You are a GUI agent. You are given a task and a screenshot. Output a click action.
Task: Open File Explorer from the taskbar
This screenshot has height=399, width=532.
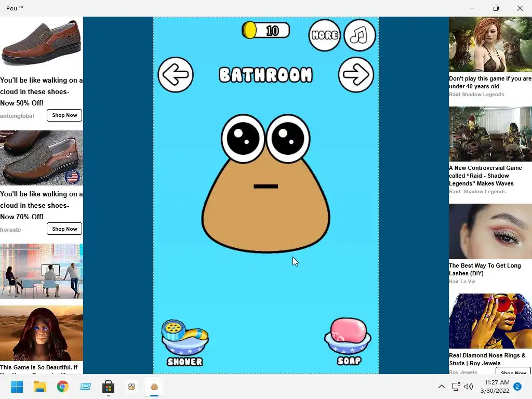(x=39, y=387)
